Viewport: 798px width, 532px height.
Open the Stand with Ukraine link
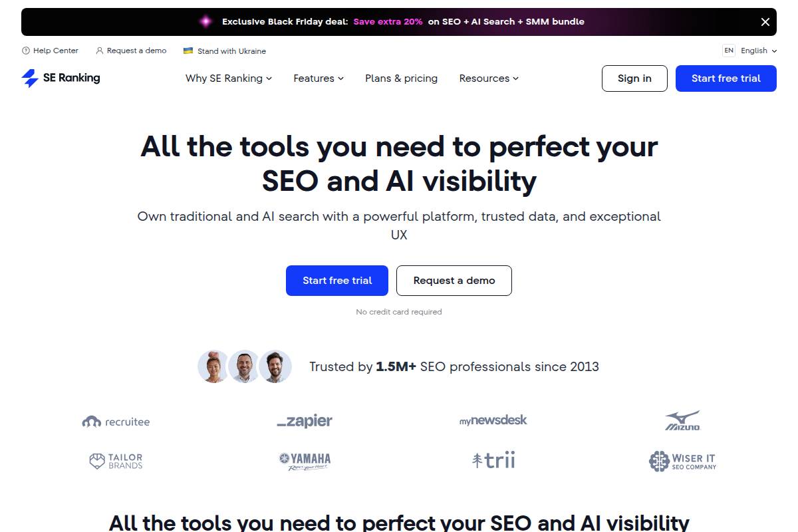point(231,51)
